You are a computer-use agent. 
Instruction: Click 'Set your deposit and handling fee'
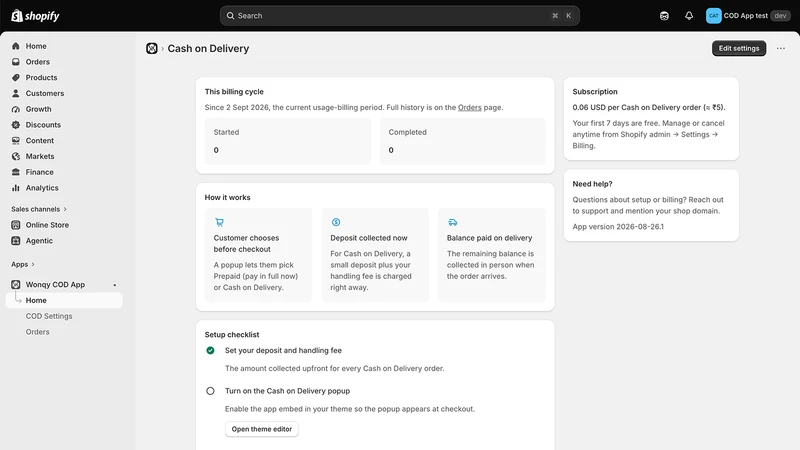283,351
